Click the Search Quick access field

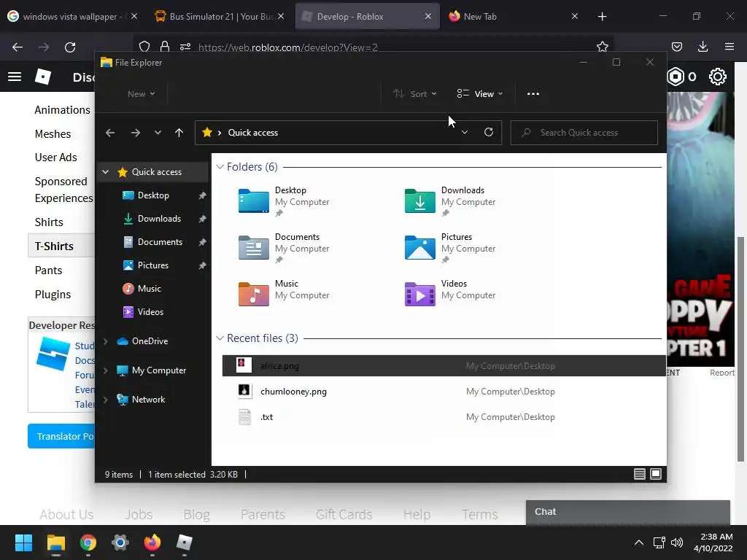click(x=584, y=133)
